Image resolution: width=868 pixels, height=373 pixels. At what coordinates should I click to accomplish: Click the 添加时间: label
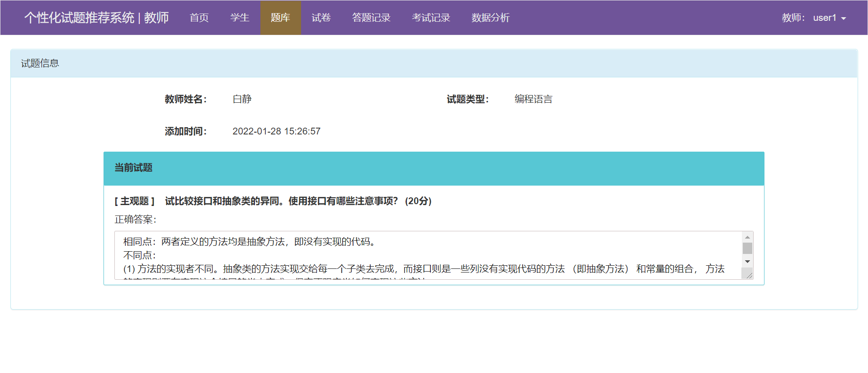tap(185, 131)
